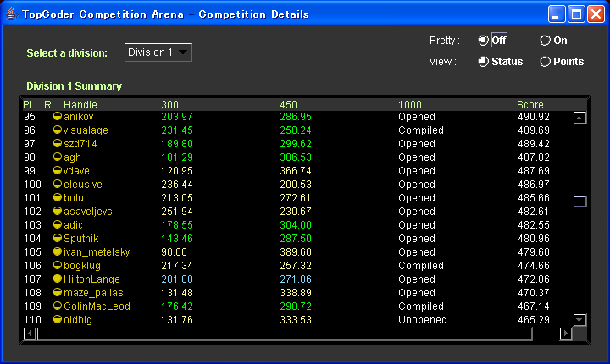Screen dimensions: 610x364
Task: Click Sputnik's rating icon
Action: (58, 238)
